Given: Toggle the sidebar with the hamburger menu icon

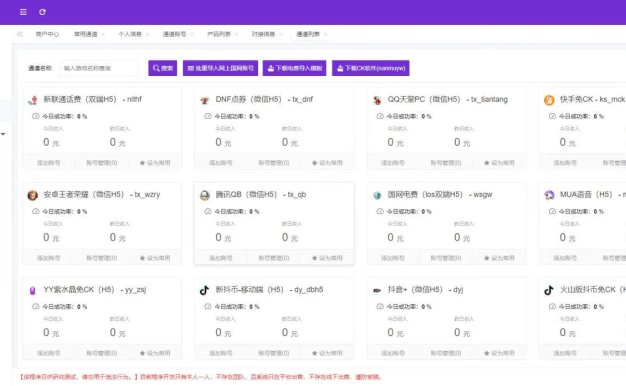Looking at the screenshot, I should 23,12.
